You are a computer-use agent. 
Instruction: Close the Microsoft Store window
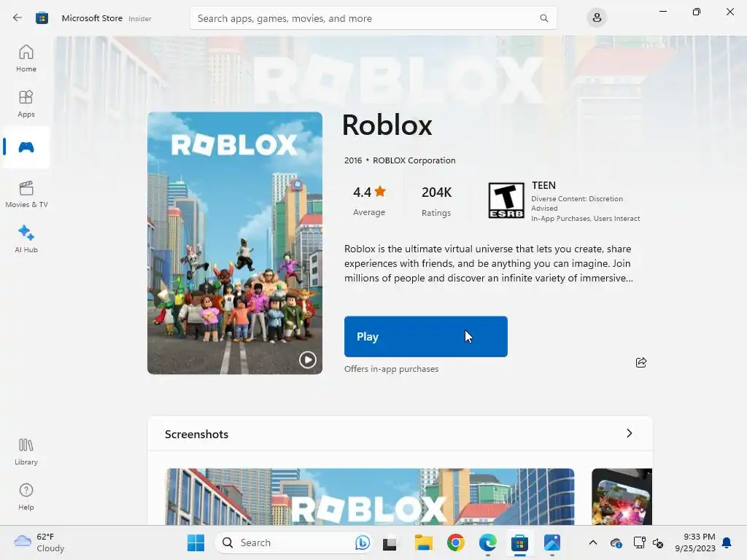point(729,12)
